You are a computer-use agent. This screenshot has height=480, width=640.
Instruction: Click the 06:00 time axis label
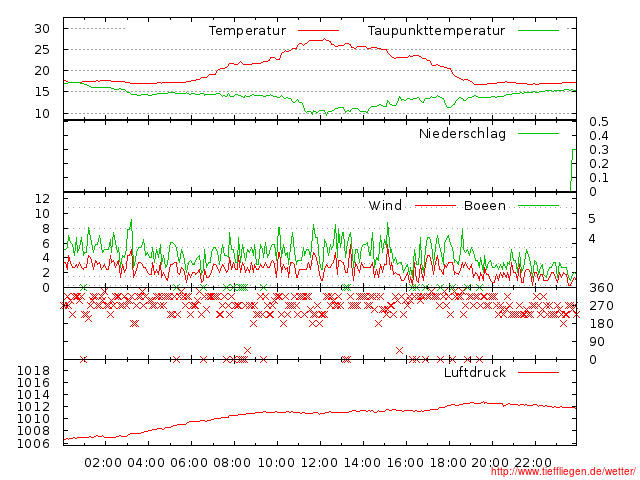(189, 463)
